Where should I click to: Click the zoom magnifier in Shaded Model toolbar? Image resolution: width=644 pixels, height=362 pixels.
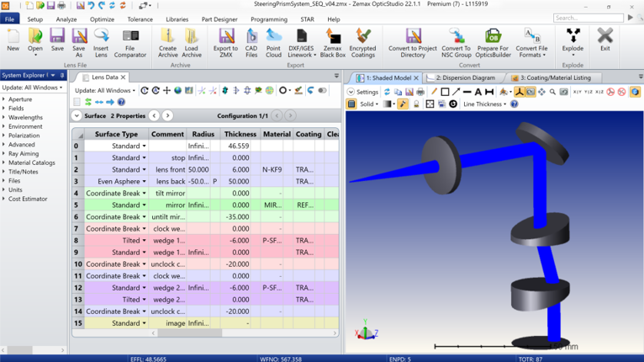point(553,92)
